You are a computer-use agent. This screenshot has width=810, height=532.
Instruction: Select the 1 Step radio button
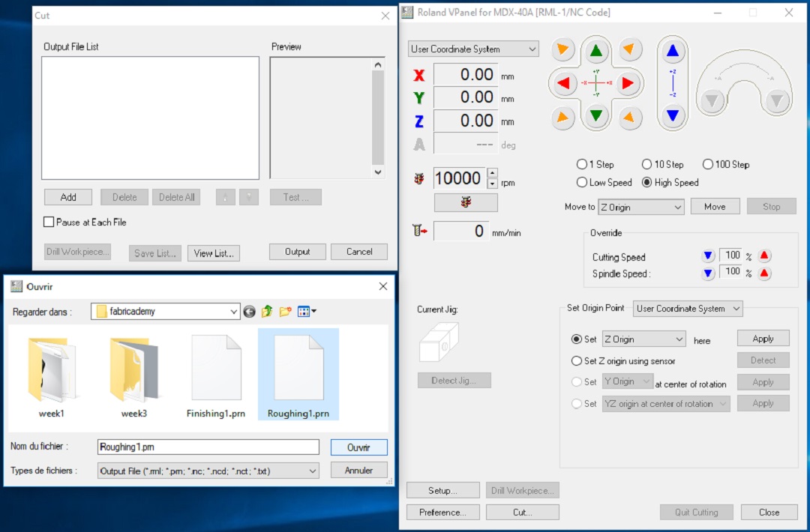(x=582, y=164)
